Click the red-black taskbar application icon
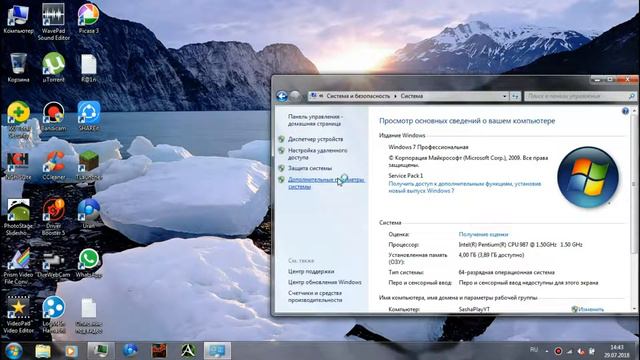The width and height of the screenshot is (640, 360). tap(159, 350)
